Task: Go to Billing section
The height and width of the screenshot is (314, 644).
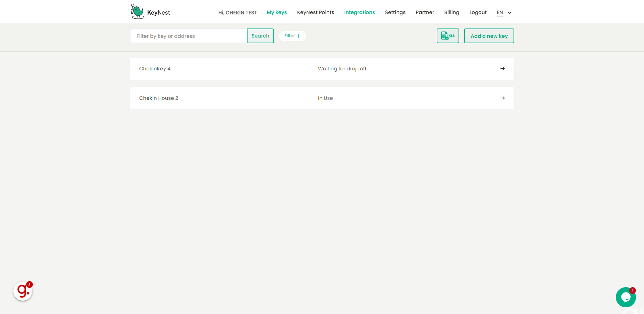Action: 451,12
